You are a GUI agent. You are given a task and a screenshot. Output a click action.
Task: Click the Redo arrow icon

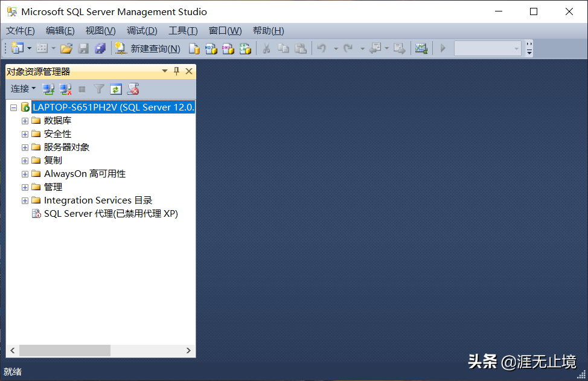tap(348, 48)
